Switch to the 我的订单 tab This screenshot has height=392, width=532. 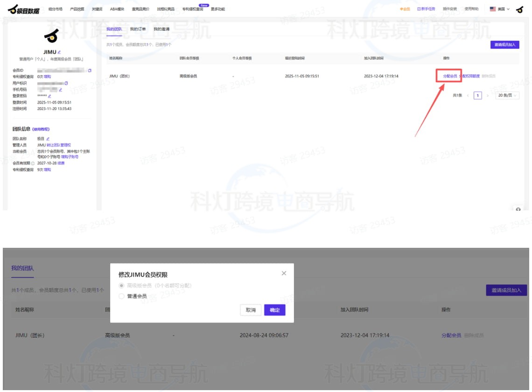coord(138,29)
